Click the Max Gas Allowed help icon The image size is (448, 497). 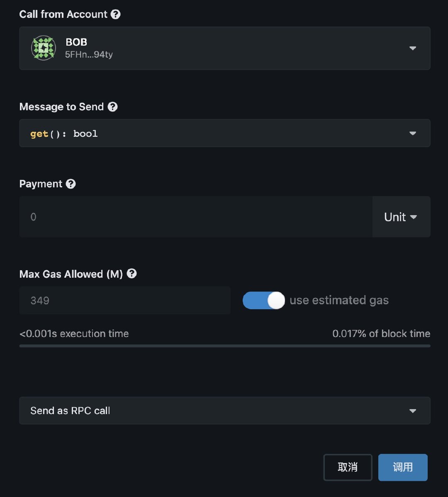point(132,274)
